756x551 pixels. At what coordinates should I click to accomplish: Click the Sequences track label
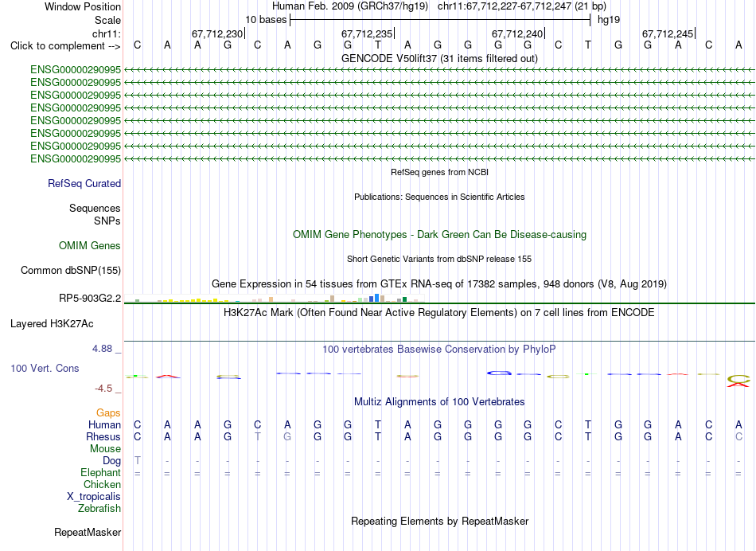pyautogui.click(x=95, y=208)
